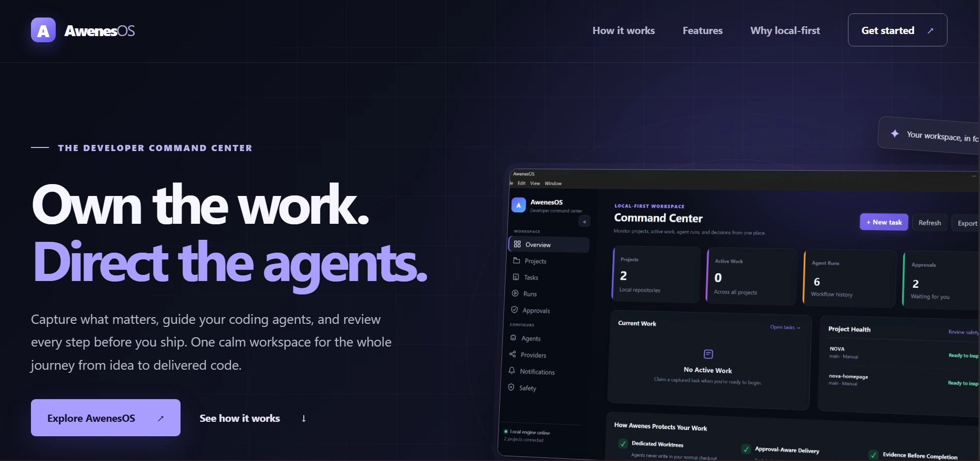Click the arrow icon on Get started
Screen dimensions: 980x461
tap(930, 30)
